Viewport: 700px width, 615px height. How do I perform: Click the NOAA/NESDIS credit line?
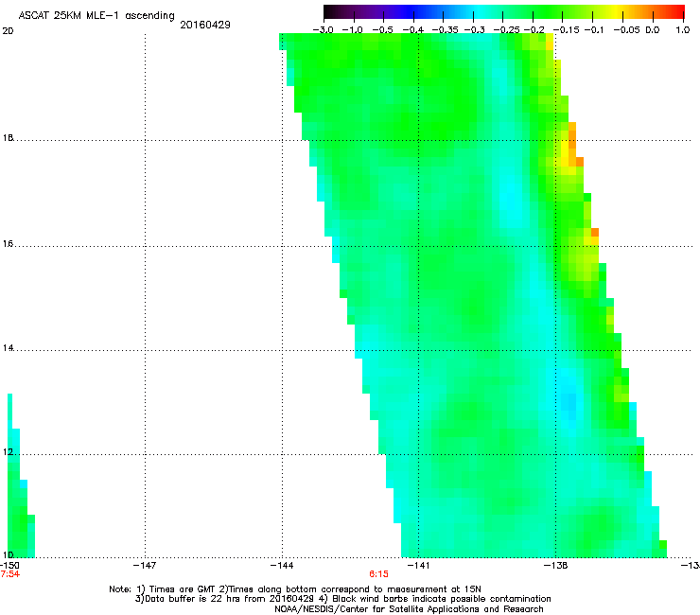click(x=409, y=609)
